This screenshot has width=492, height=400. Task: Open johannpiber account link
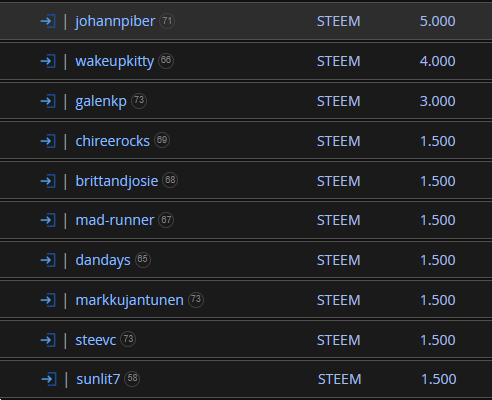tap(115, 22)
